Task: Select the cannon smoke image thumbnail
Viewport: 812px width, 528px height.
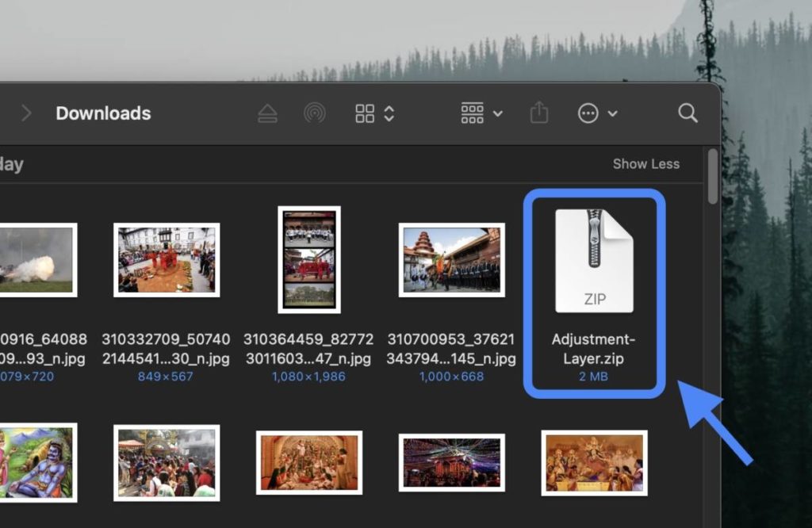Action: click(36, 260)
